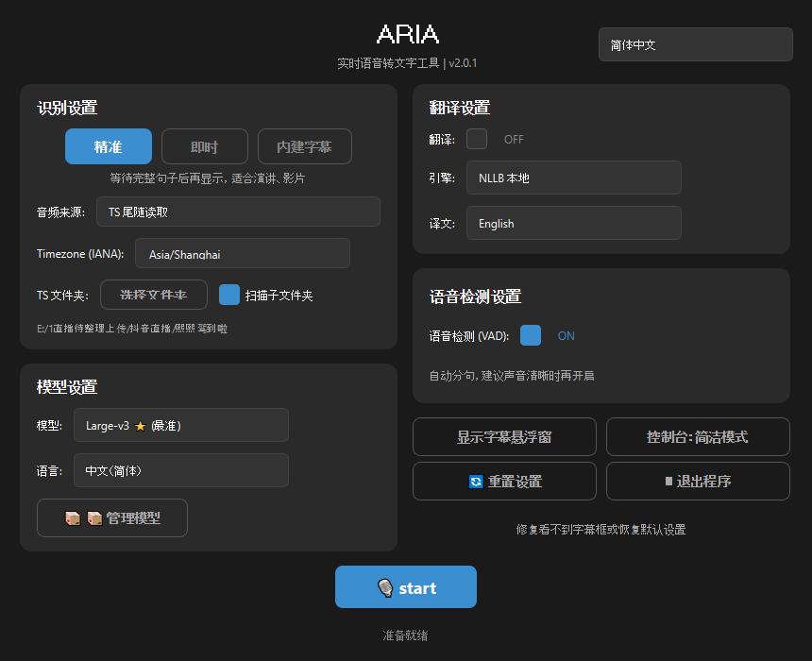Viewport: 812px width, 661px height.
Task: Open the 引擎 NLLB 本地 dropdown
Action: 574,178
